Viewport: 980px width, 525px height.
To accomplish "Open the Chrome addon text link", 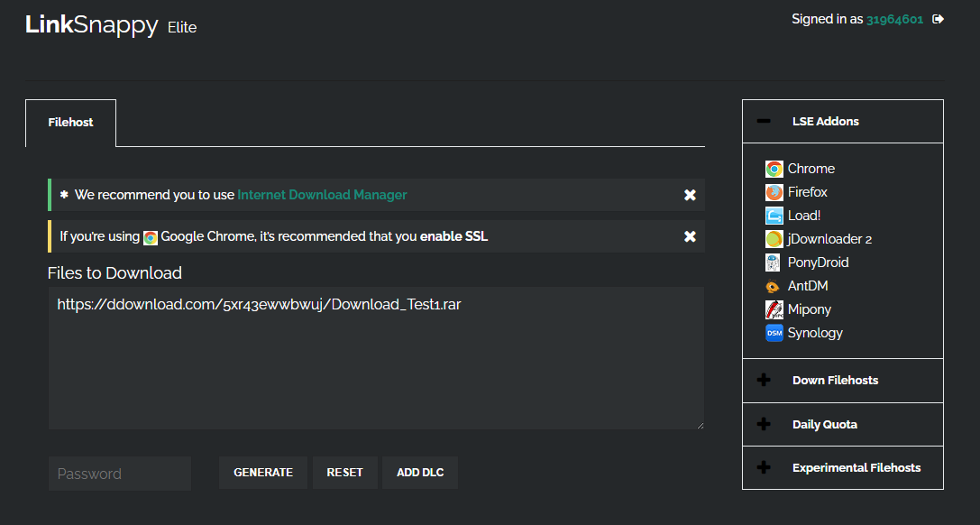I will pyautogui.click(x=811, y=169).
